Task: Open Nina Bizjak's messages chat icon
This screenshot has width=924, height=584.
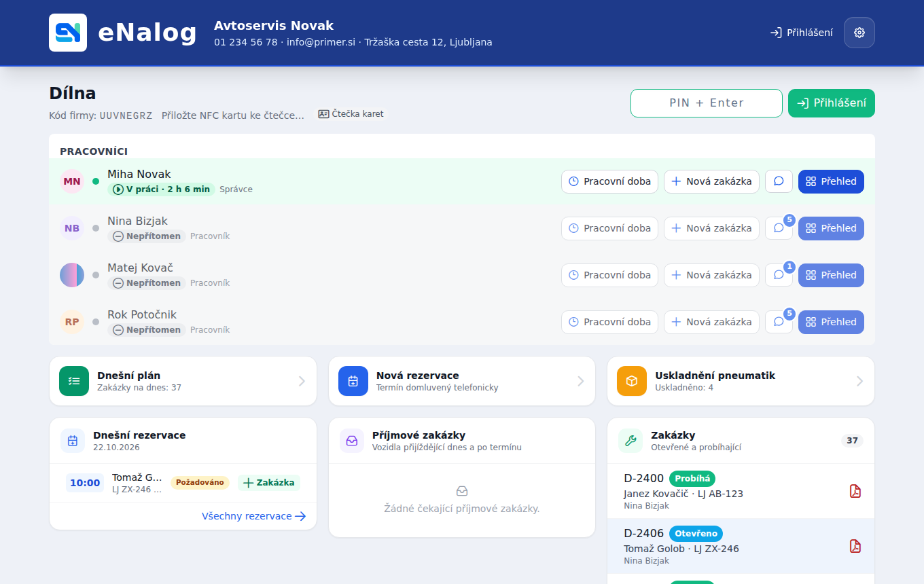Action: (x=779, y=228)
